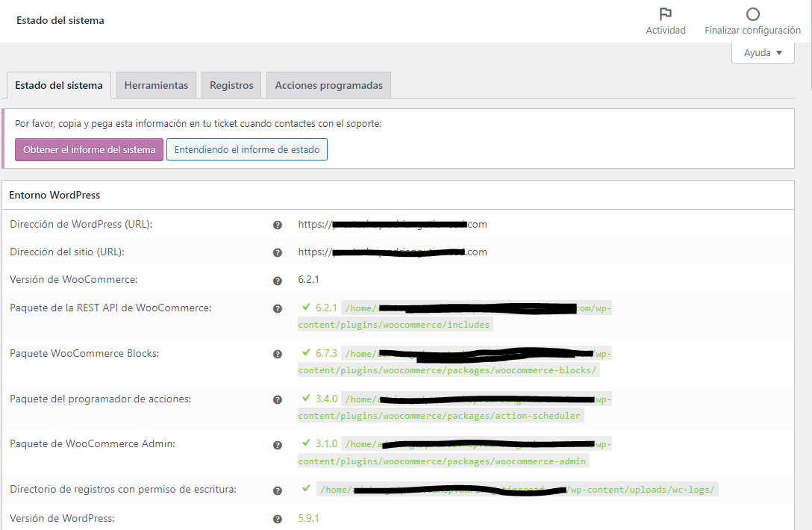Show help tip for Versión de WooCommerce

pos(278,281)
